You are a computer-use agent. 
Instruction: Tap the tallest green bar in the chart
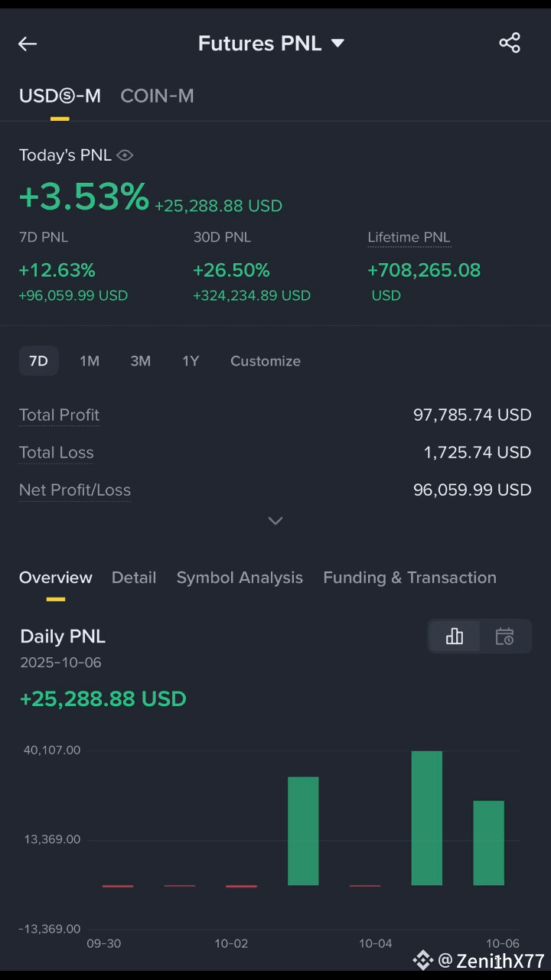pyautogui.click(x=427, y=818)
